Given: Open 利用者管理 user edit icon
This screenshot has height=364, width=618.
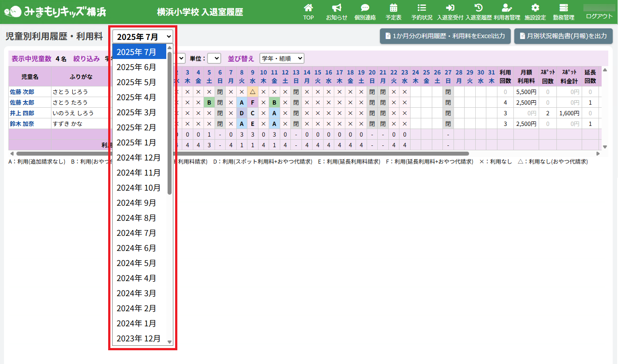Looking at the screenshot, I should [507, 12].
